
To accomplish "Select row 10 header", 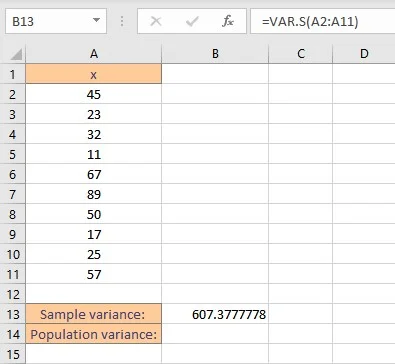I will [x=13, y=254].
